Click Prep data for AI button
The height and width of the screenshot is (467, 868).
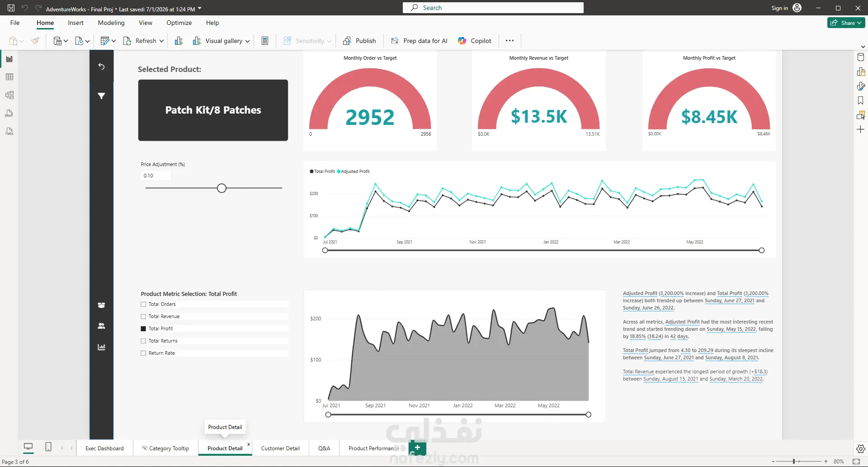click(419, 41)
